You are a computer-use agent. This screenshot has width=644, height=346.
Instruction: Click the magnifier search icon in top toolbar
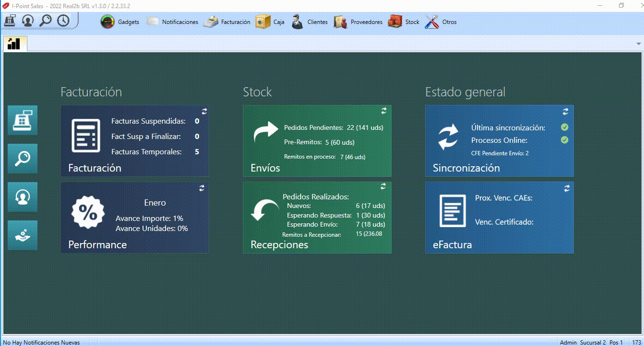[x=46, y=21]
